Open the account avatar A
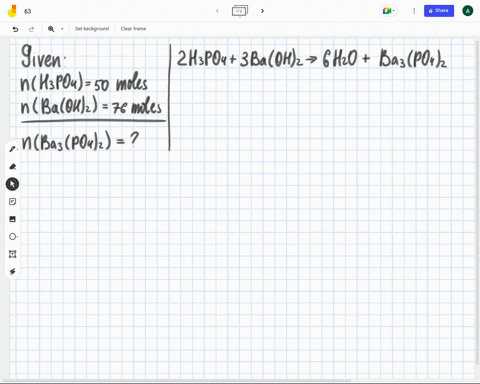 [468, 11]
